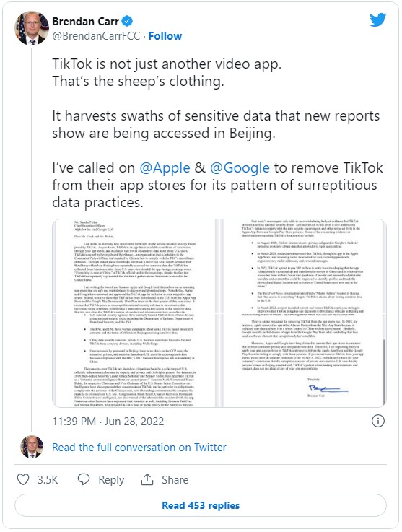Click the Share text label
The width and height of the screenshot is (402, 532).
click(175, 480)
